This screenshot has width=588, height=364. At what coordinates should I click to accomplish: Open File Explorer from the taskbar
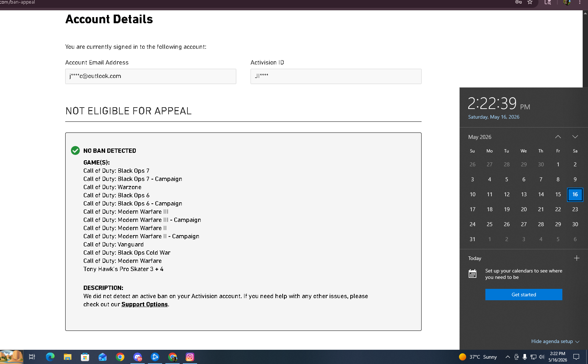[x=68, y=357]
